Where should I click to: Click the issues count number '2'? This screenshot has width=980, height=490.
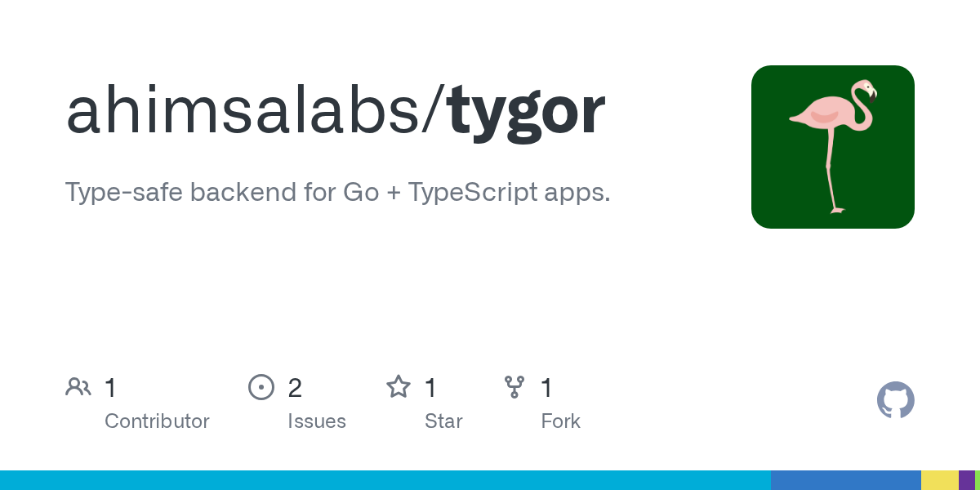coord(295,388)
